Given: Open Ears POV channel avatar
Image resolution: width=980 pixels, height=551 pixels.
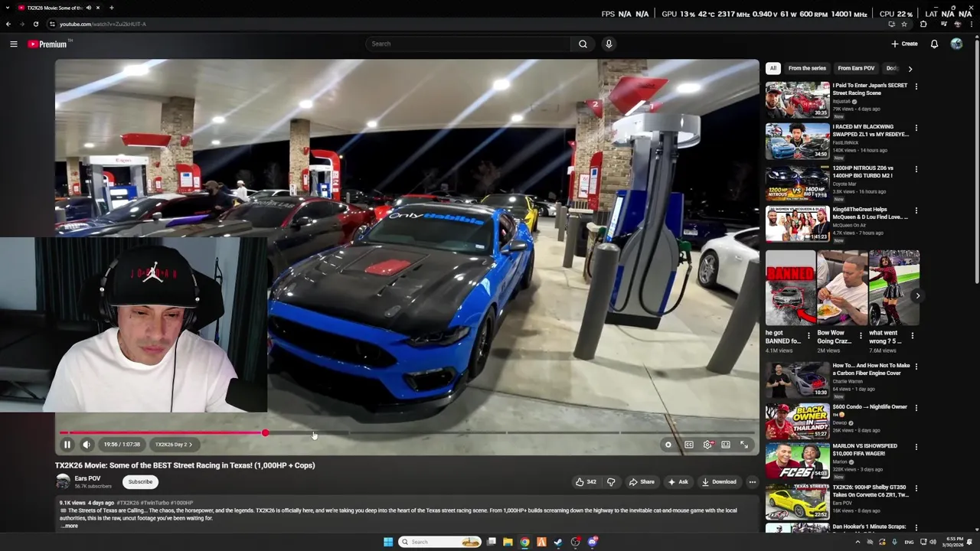Looking at the screenshot, I should pyautogui.click(x=63, y=481).
